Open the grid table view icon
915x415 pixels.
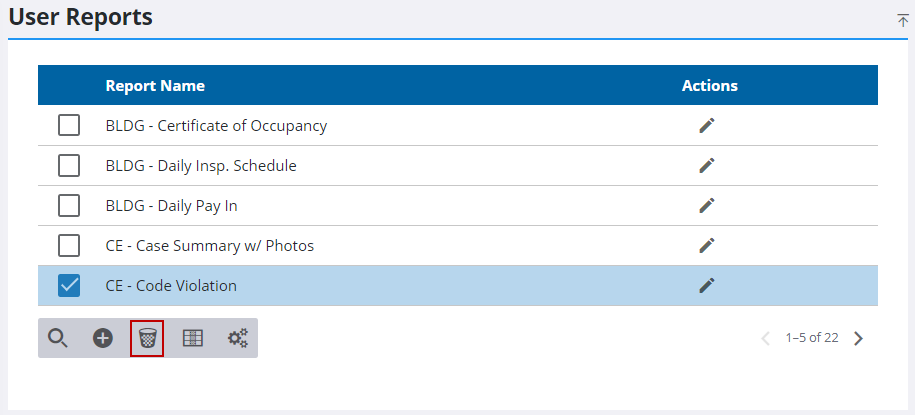[193, 338]
